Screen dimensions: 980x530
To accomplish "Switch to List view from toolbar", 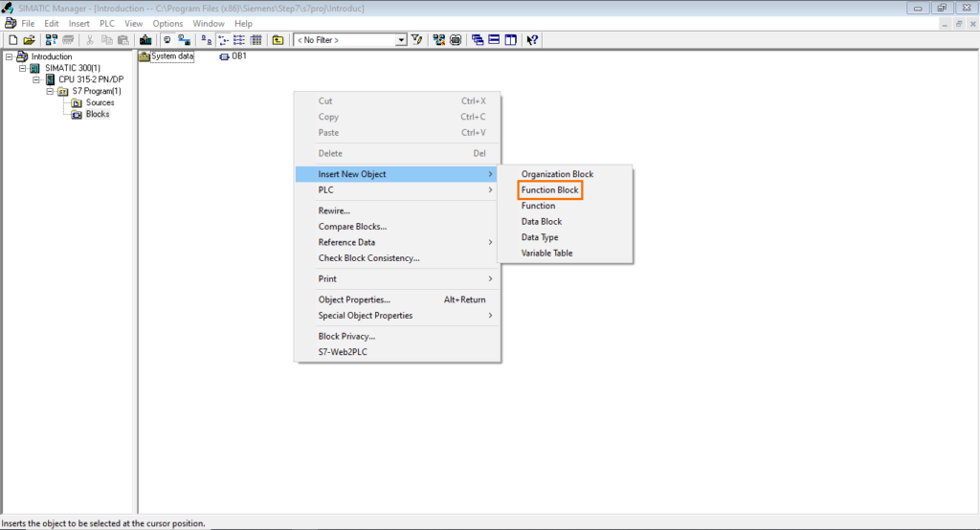I will (239, 40).
